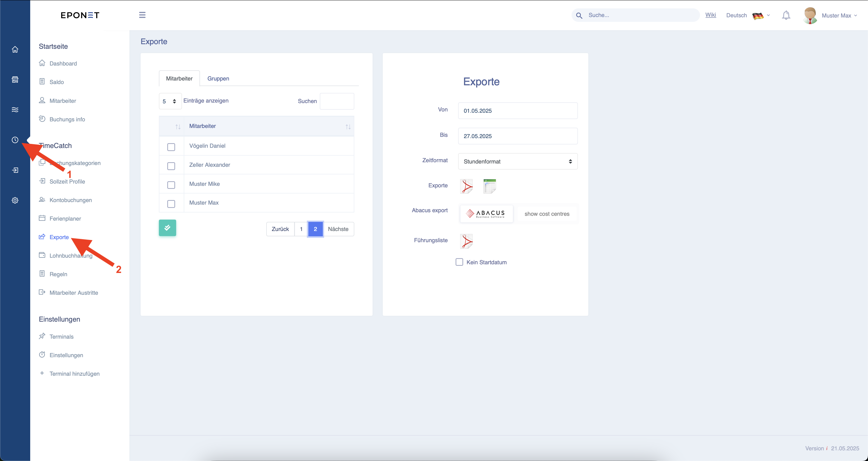This screenshot has width=868, height=461.
Task: Open Ferienplaner in the sidebar menu
Action: point(65,218)
